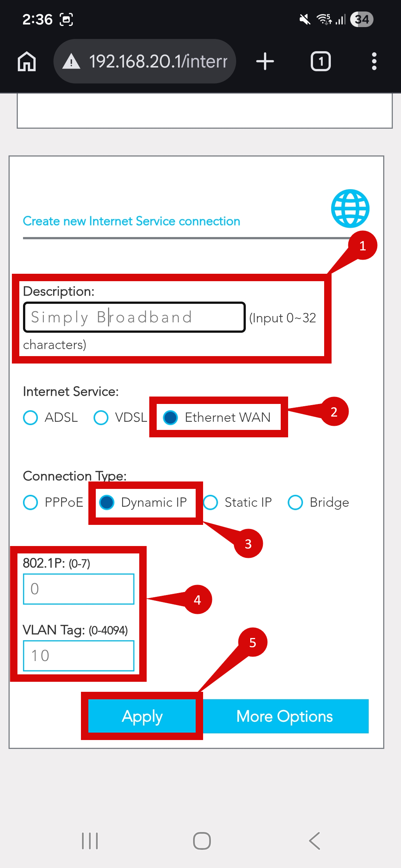Select the VDSL radio button
The image size is (401, 868).
(x=101, y=417)
